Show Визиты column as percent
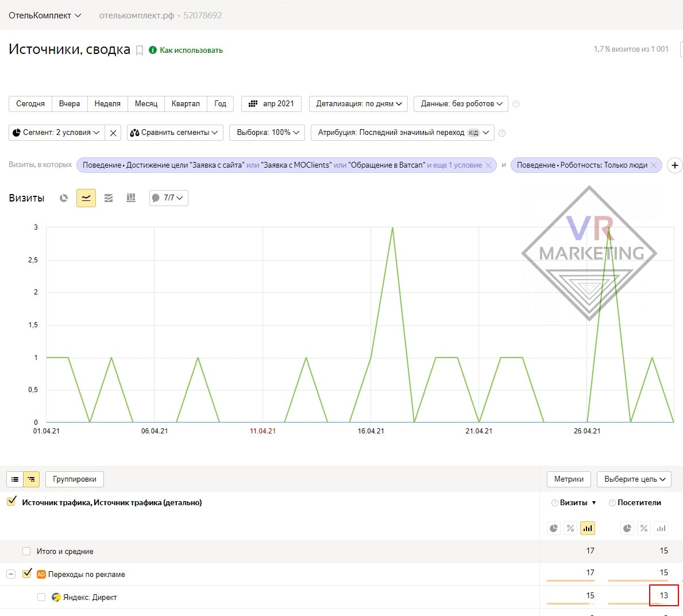 pos(570,529)
